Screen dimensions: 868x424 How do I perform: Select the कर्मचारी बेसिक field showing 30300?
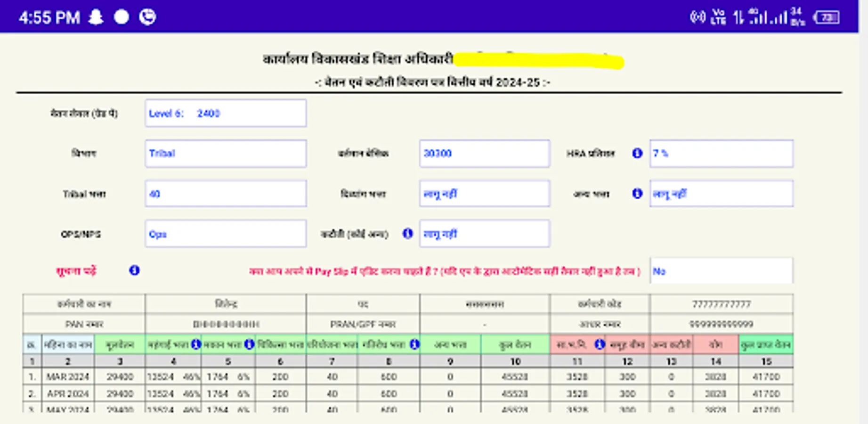[484, 153]
